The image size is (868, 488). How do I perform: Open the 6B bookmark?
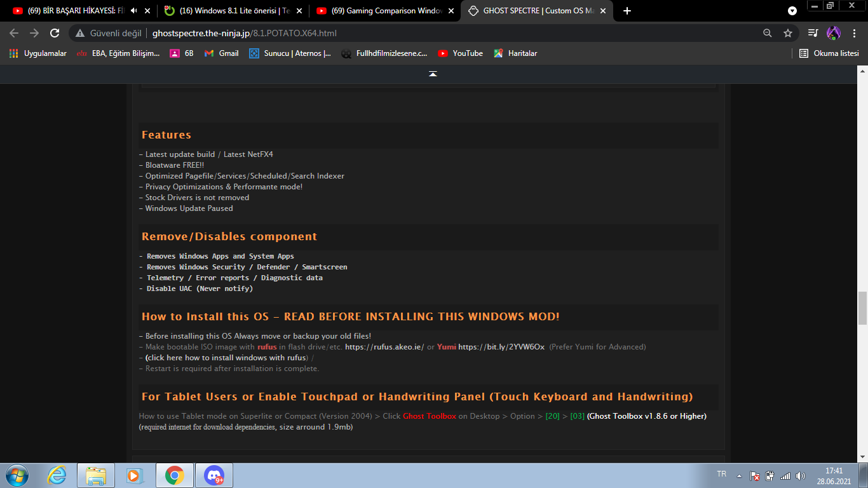coord(182,53)
